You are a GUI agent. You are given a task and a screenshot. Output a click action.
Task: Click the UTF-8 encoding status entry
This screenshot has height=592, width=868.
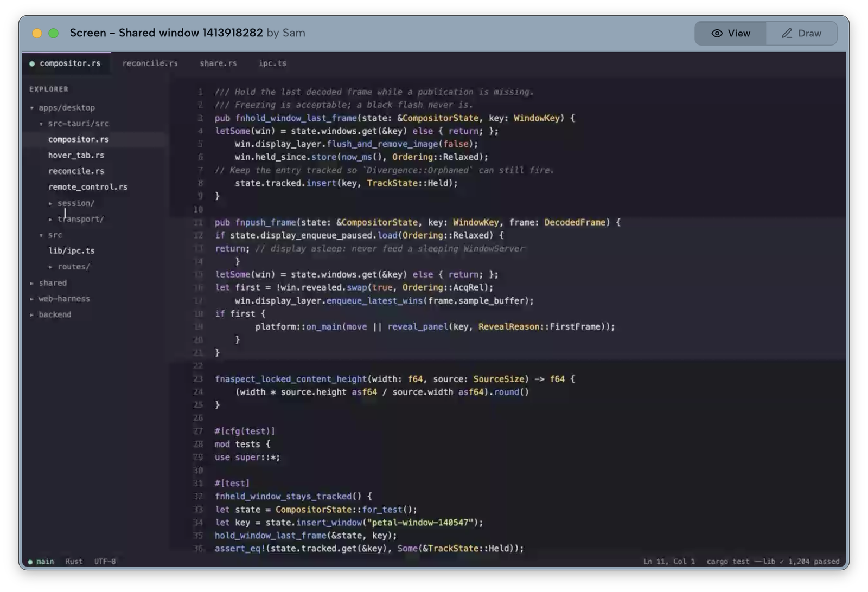point(105,562)
